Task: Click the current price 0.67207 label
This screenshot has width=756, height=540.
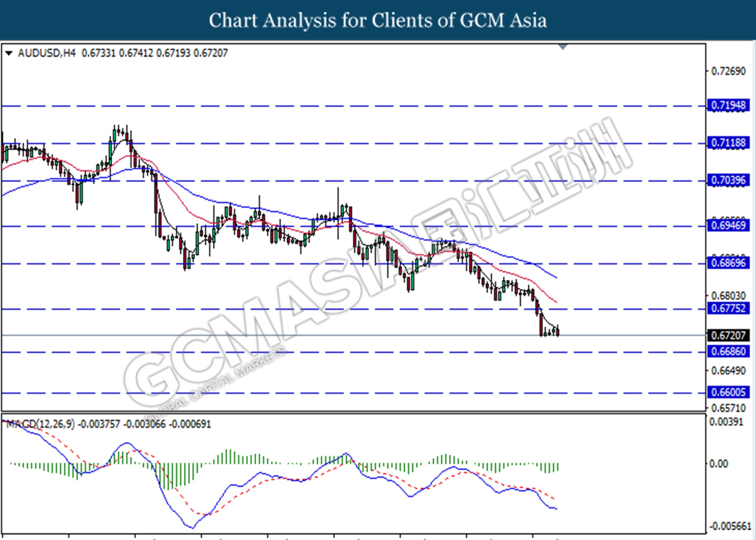Action: click(x=728, y=335)
